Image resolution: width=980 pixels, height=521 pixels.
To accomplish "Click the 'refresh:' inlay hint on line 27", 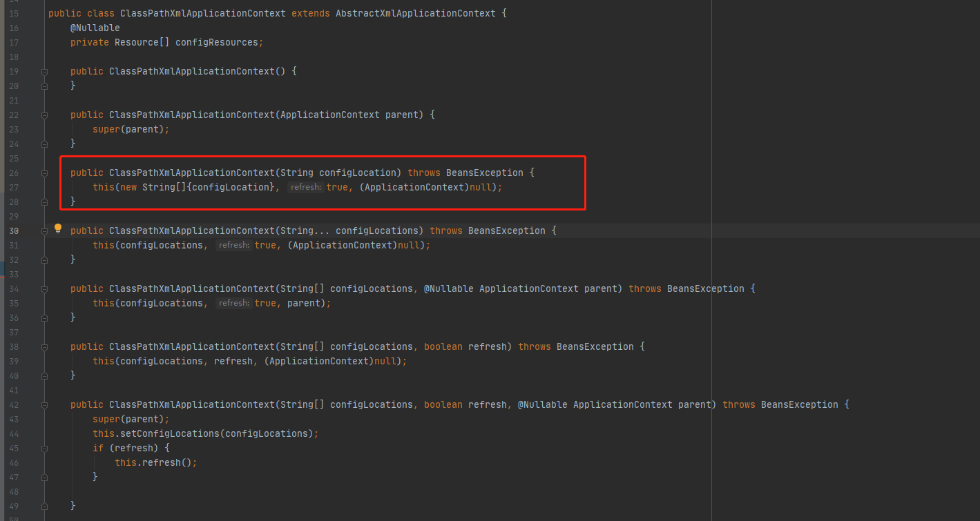I will coord(306,187).
